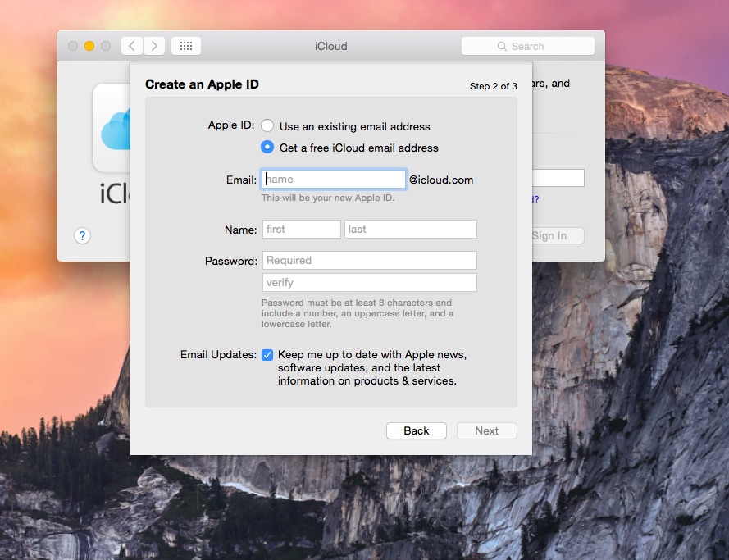729x560 pixels.
Task: Open help with the question mark button
Action: click(82, 235)
